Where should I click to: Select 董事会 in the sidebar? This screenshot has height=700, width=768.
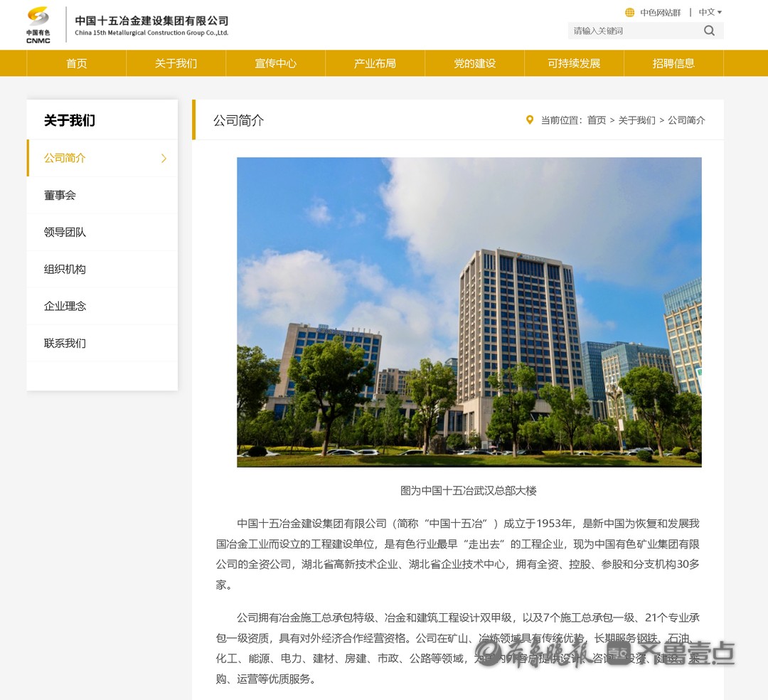click(x=60, y=195)
